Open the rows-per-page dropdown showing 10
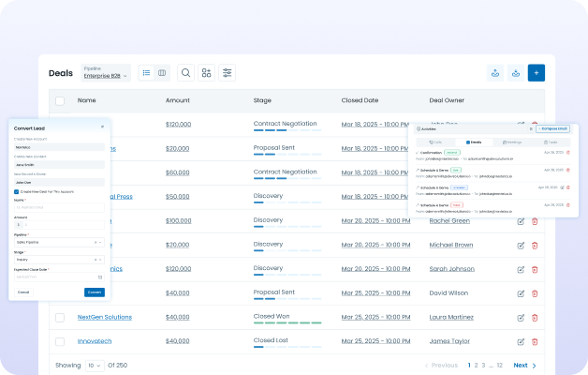Image resolution: width=588 pixels, height=375 pixels. click(x=95, y=365)
